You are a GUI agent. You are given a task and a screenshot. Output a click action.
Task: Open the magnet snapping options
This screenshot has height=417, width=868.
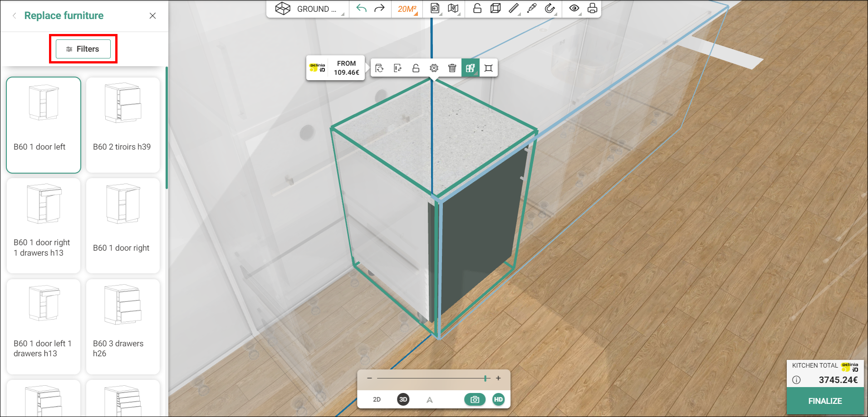click(550, 8)
